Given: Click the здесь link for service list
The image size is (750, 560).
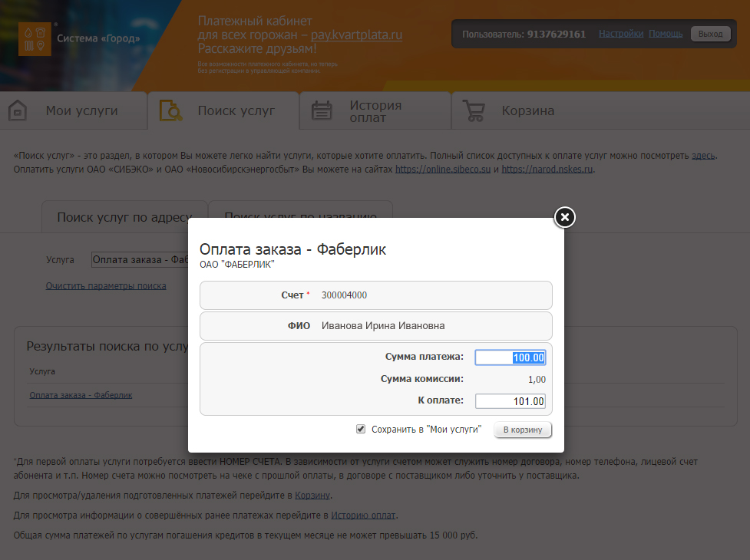Looking at the screenshot, I should 703,156.
